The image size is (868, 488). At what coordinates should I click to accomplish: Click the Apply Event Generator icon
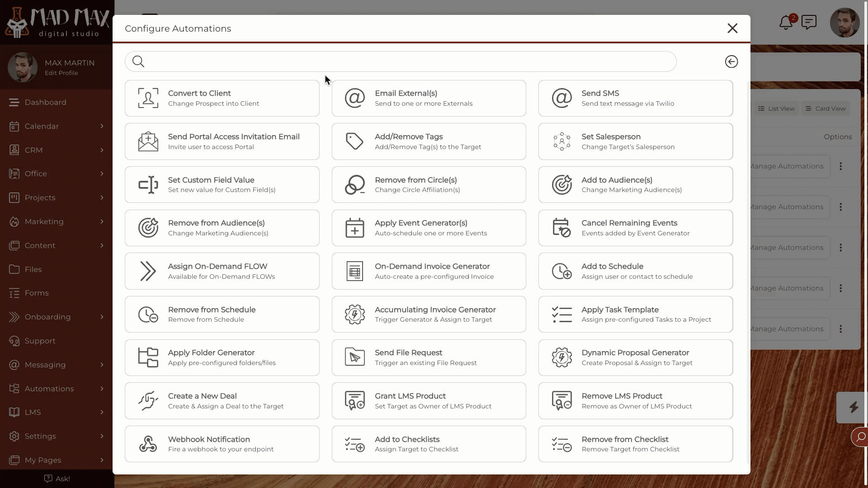355,228
